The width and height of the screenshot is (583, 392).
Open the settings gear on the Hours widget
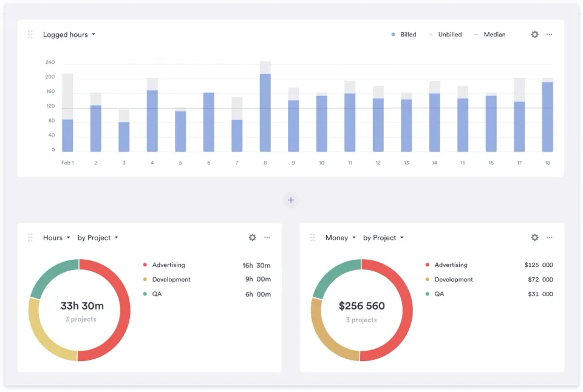click(x=252, y=238)
